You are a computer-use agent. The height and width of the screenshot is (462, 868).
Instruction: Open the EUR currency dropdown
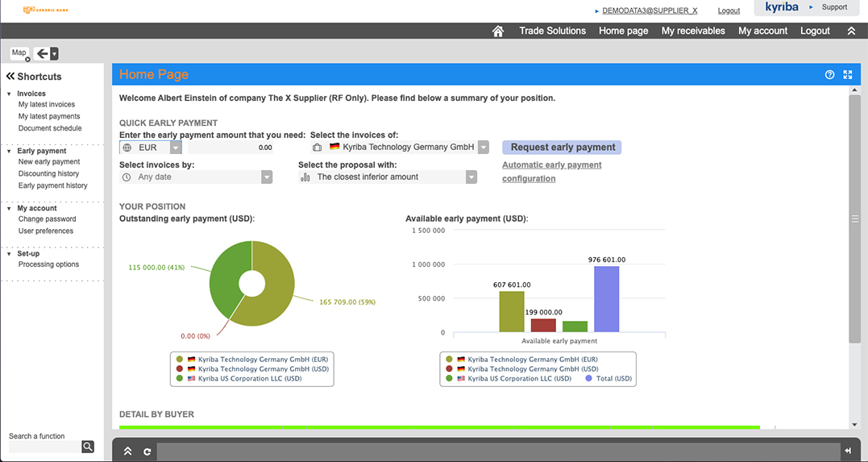(x=176, y=148)
